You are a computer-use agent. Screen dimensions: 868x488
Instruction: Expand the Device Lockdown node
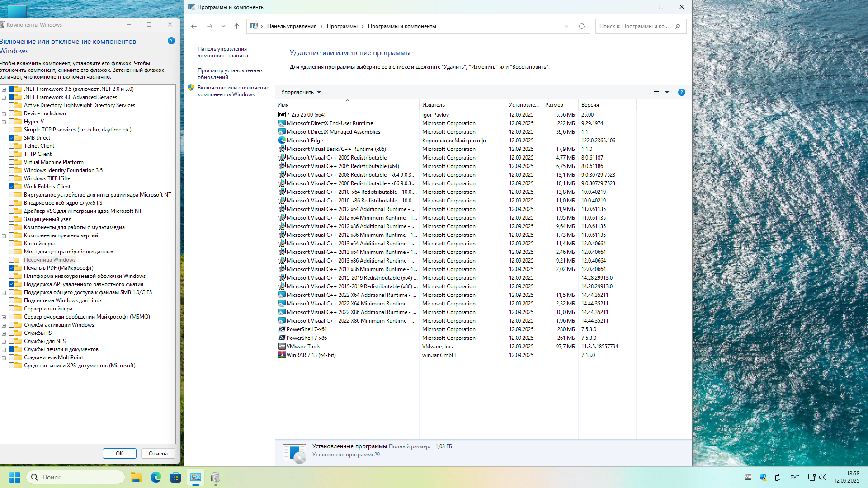coord(4,114)
